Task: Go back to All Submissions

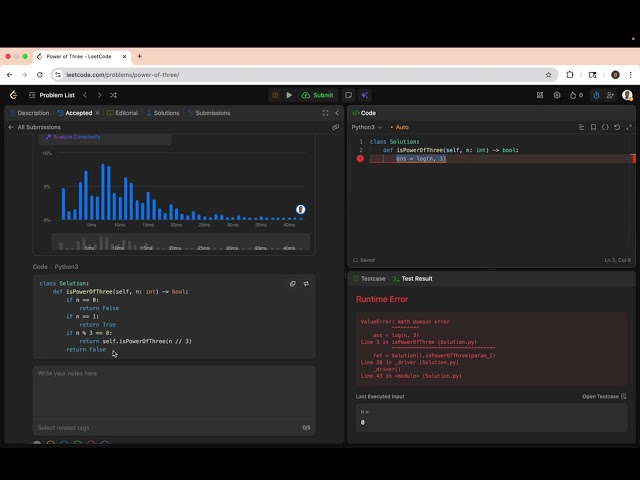Action: [x=34, y=127]
